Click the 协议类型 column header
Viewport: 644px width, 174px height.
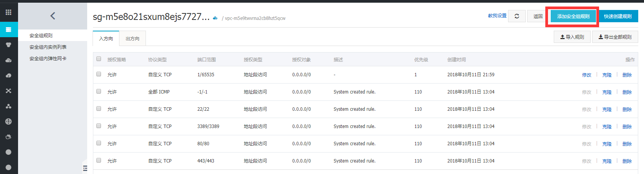pos(157,59)
